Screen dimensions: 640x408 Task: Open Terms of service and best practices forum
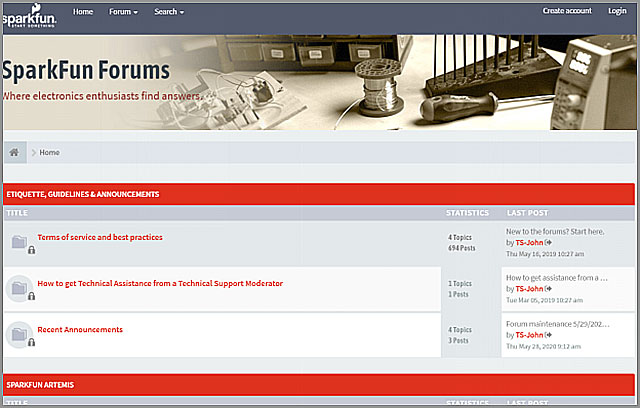(x=100, y=237)
